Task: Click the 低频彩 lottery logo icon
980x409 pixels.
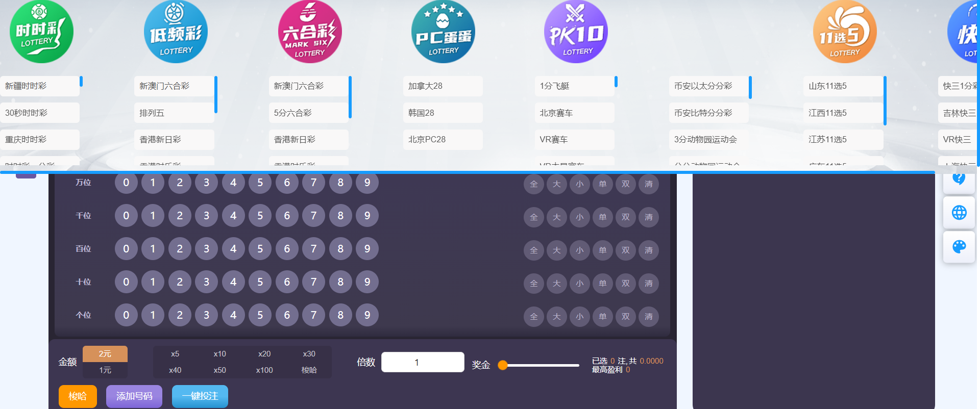Action: (x=176, y=32)
